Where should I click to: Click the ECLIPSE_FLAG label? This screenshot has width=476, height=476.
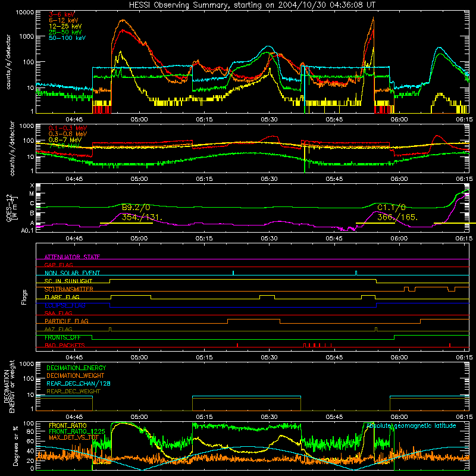(x=65, y=305)
